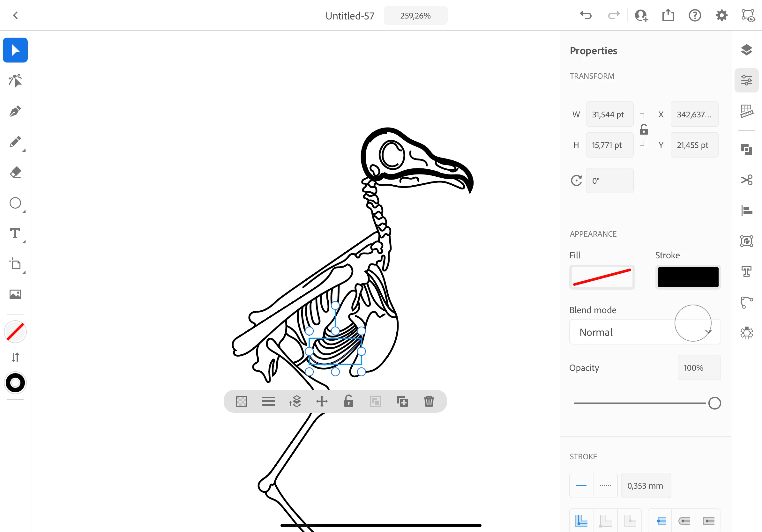Select the Direct Selection tool
Image resolution: width=762 pixels, height=532 pixels.
15,81
